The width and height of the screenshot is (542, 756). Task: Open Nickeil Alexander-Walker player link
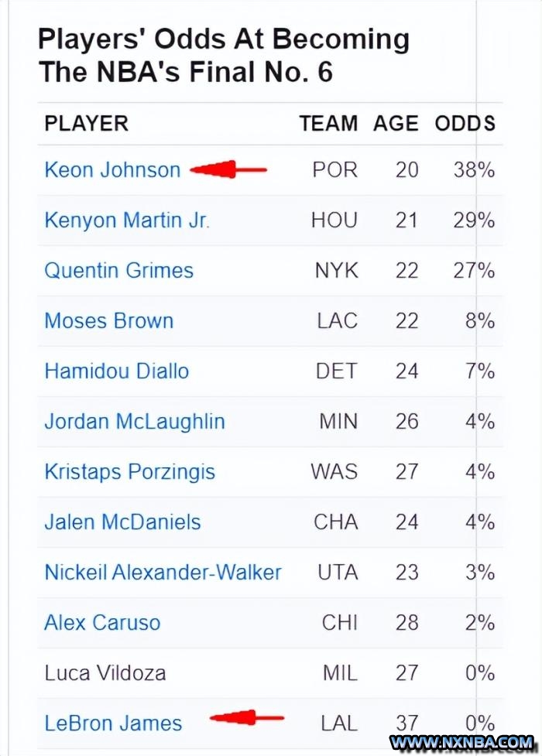(163, 573)
